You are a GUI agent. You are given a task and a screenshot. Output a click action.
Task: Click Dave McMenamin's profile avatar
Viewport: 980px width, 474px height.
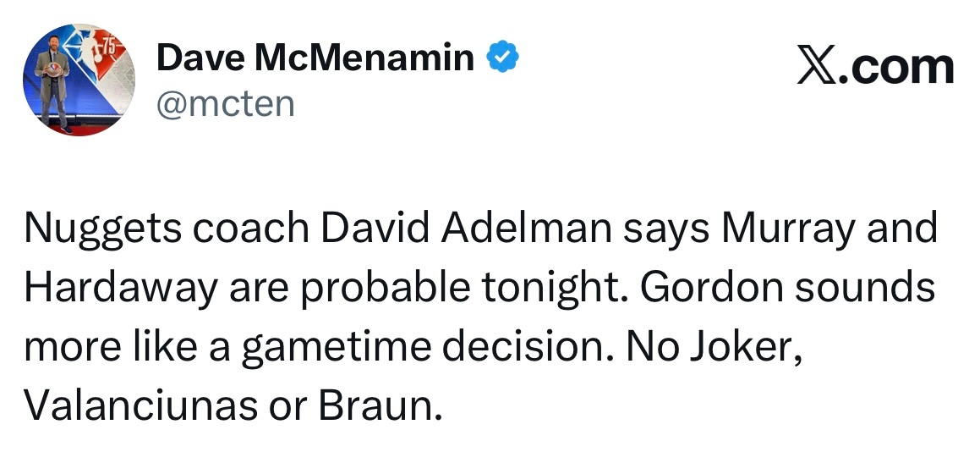point(80,81)
